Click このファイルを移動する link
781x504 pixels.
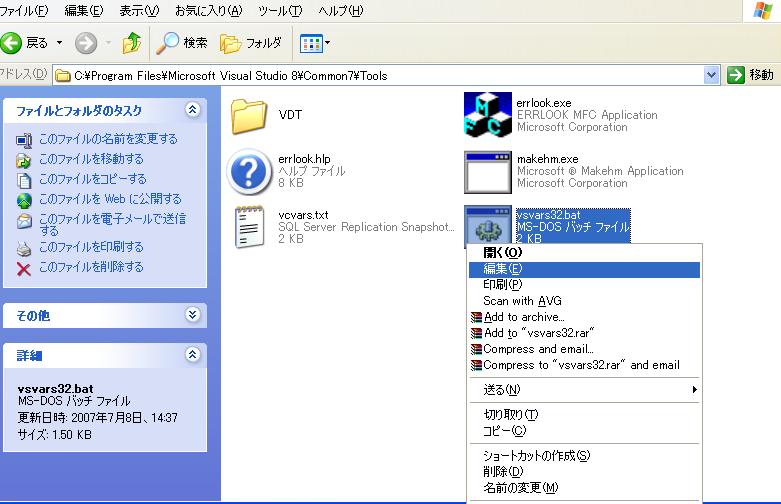click(x=91, y=159)
